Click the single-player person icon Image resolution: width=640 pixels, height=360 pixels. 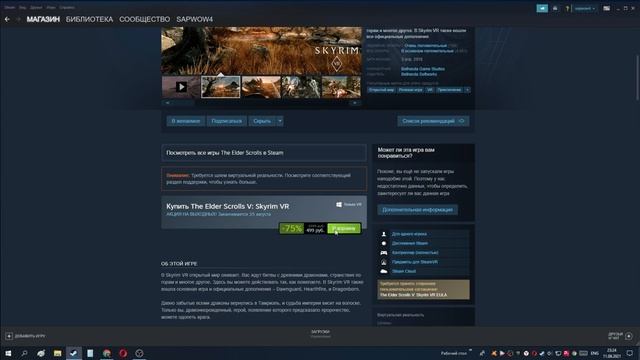coord(384,234)
